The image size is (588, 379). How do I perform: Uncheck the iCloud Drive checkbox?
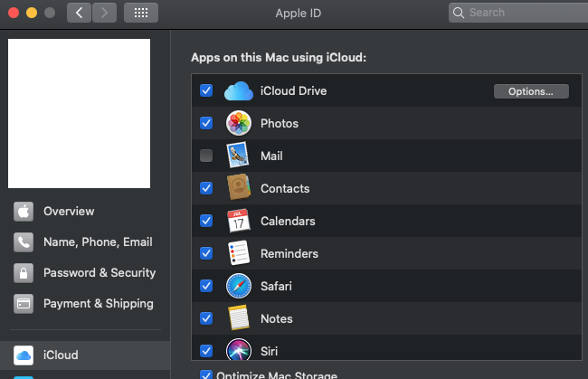[206, 90]
